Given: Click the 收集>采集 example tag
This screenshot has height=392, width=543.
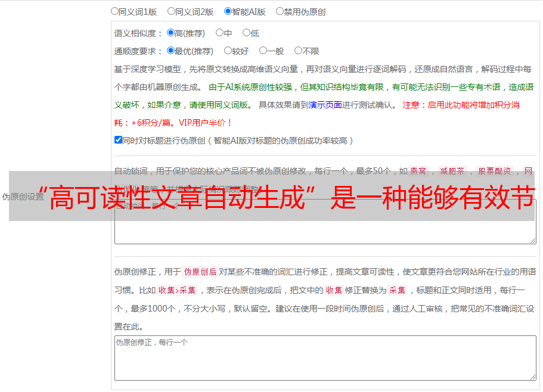Looking at the screenshot, I should tap(177, 290).
